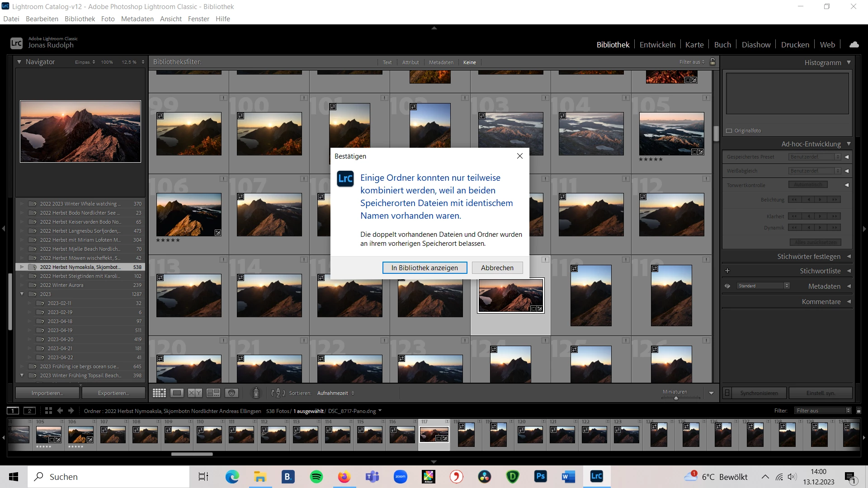Enable the Originalfoto checkbox

point(729,131)
